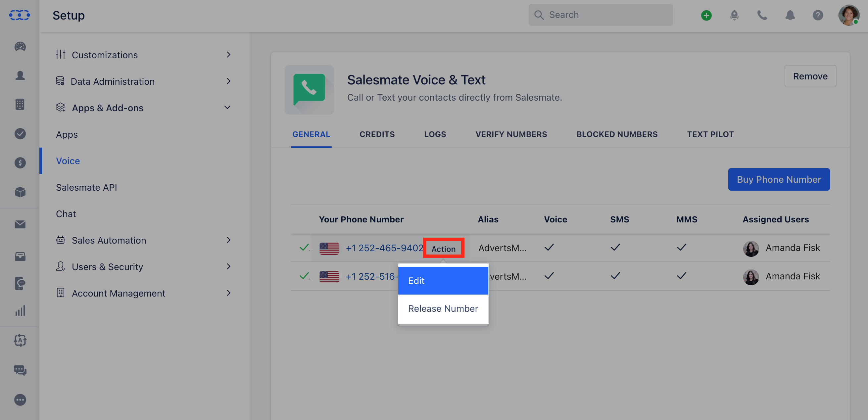Click Amanda Fisk avatar in first row
Image resolution: width=868 pixels, height=420 pixels.
751,249
